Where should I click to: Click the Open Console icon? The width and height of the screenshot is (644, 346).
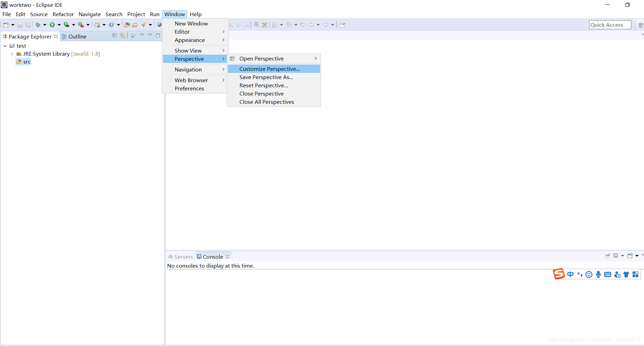[630, 256]
